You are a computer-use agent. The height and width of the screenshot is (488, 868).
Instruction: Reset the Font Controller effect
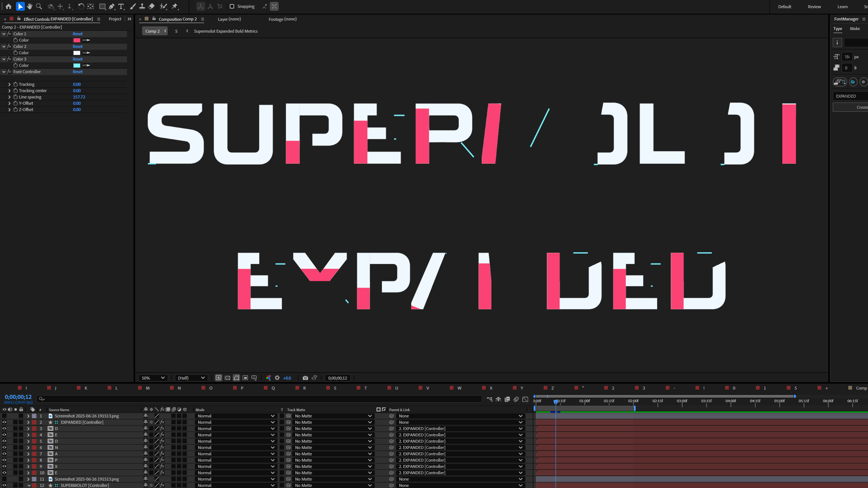(78, 72)
